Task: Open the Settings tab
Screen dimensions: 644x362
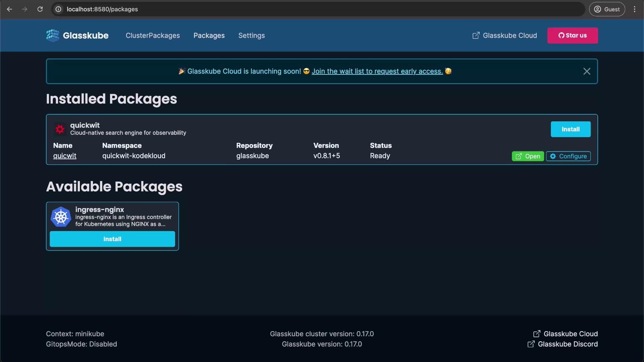Action: (x=252, y=36)
